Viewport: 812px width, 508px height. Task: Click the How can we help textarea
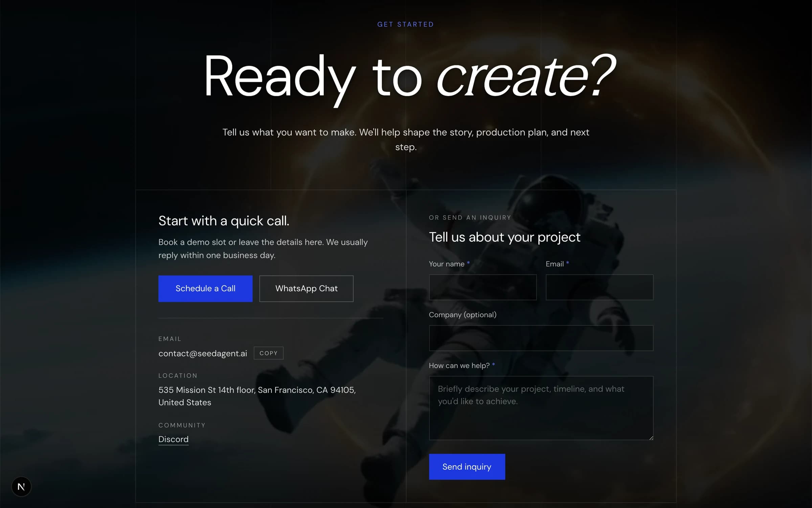(541, 408)
